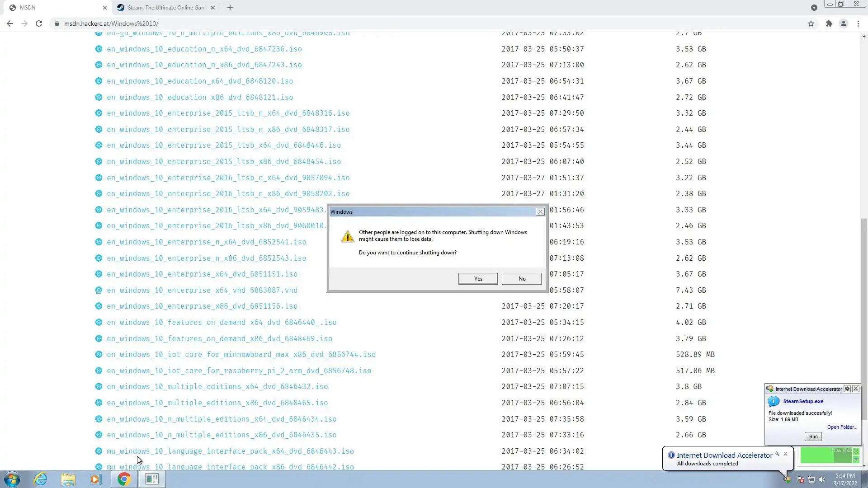Open en_windows_10_education_x64_dvd_6848120.iso link
This screenshot has width=868, height=488.
tap(200, 81)
